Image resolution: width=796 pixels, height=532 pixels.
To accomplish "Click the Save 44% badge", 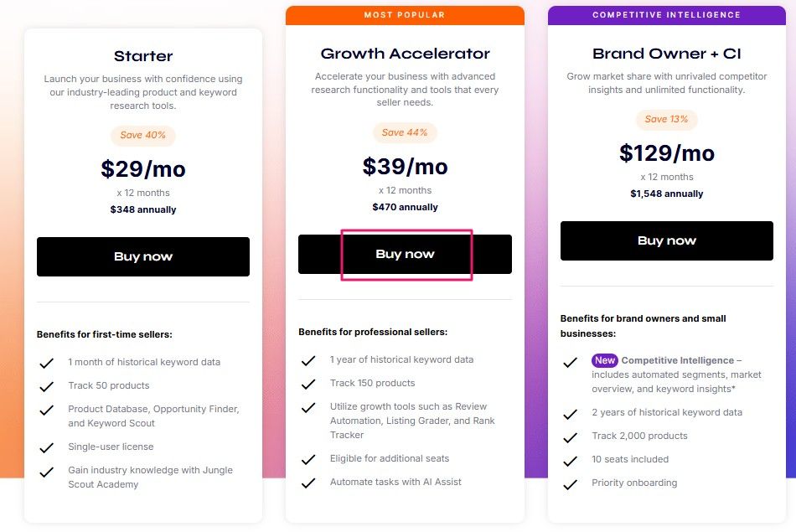I will tap(405, 132).
